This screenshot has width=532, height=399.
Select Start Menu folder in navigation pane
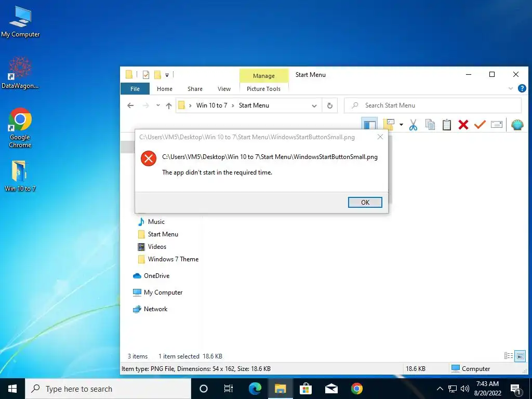[x=163, y=234]
